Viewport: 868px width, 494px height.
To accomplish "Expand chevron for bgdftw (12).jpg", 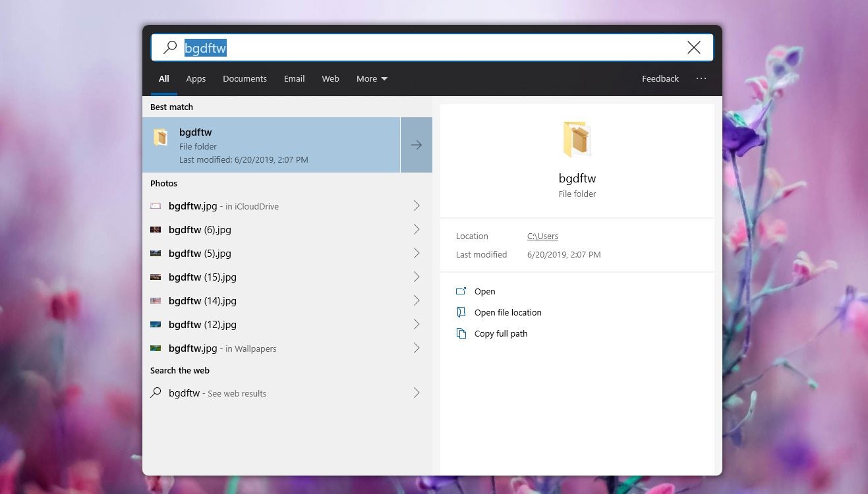I will 417,325.
